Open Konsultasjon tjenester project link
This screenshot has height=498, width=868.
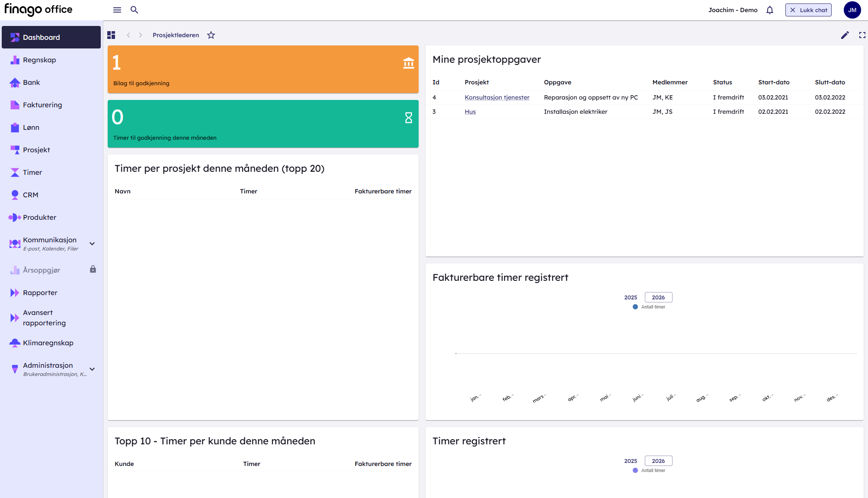coord(497,97)
